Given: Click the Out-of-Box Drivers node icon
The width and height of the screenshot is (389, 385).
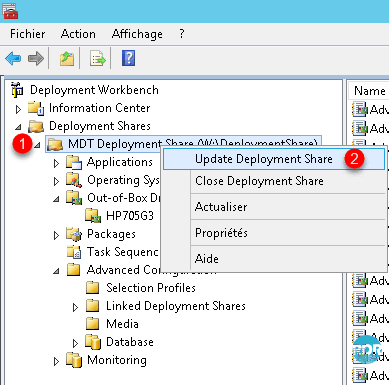Looking at the screenshot, I should click(x=74, y=198).
